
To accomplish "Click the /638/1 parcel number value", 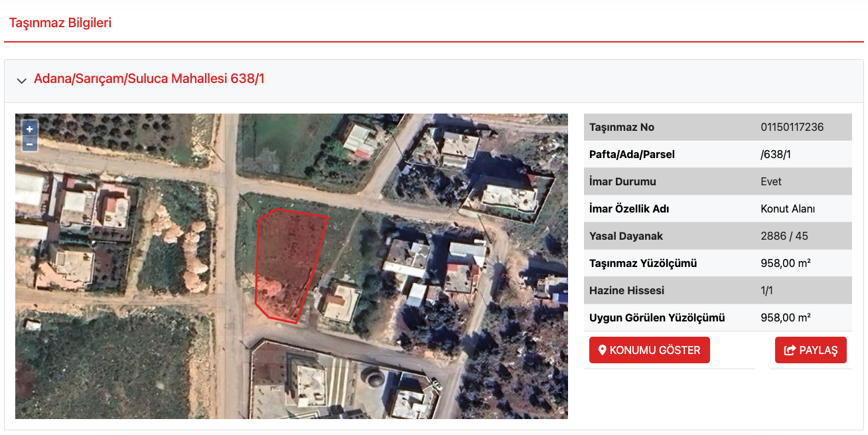I will tap(776, 154).
